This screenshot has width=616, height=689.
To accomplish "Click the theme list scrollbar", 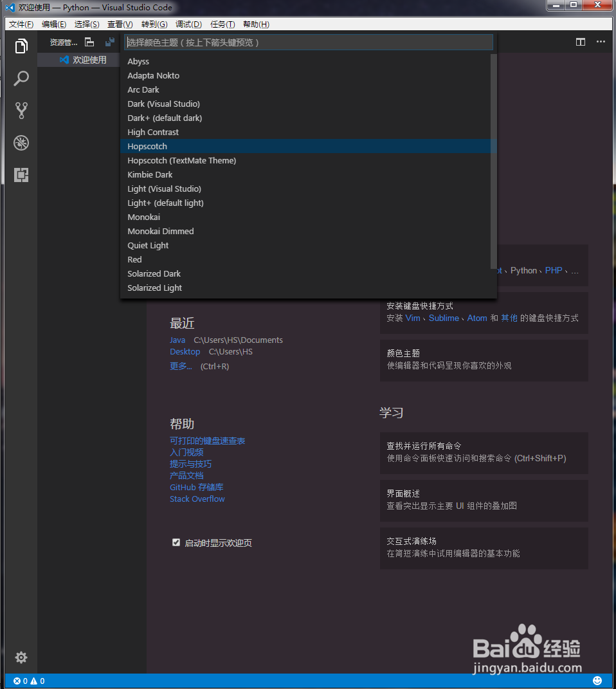I will pos(493,161).
